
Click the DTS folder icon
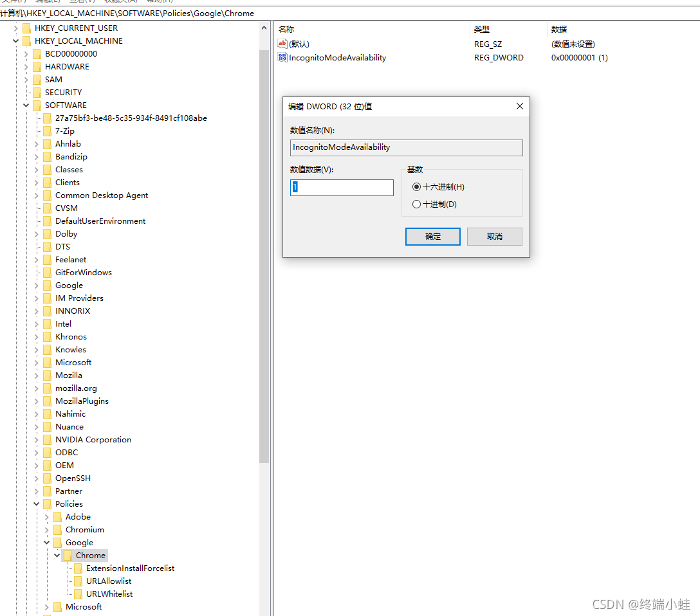(48, 247)
